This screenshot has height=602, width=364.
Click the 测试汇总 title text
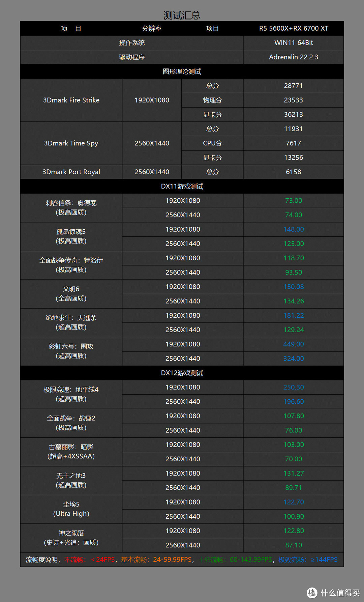click(x=182, y=15)
